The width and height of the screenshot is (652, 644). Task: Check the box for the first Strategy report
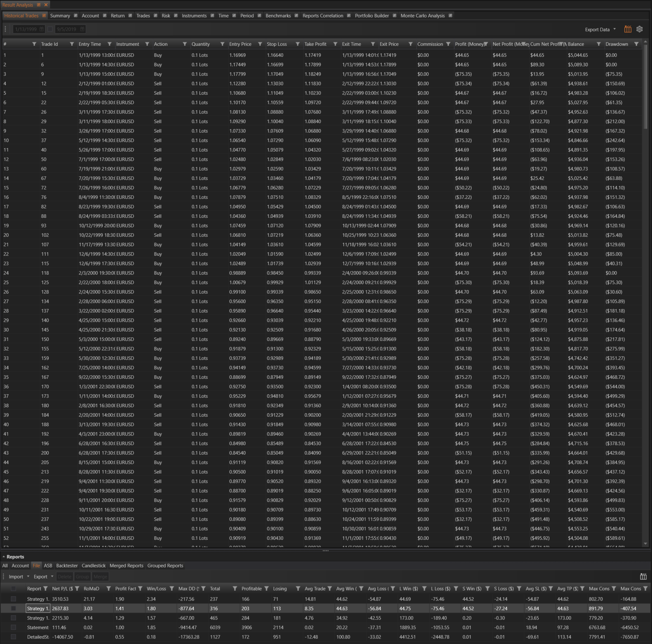tap(13, 599)
